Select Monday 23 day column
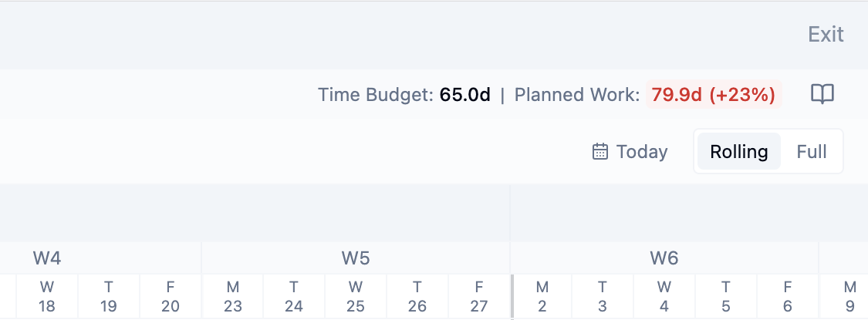The image size is (868, 320). pyautogui.click(x=232, y=297)
